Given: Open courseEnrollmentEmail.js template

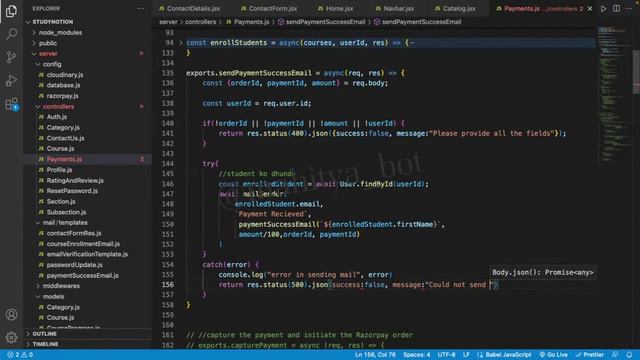Looking at the screenshot, I should tap(88, 244).
